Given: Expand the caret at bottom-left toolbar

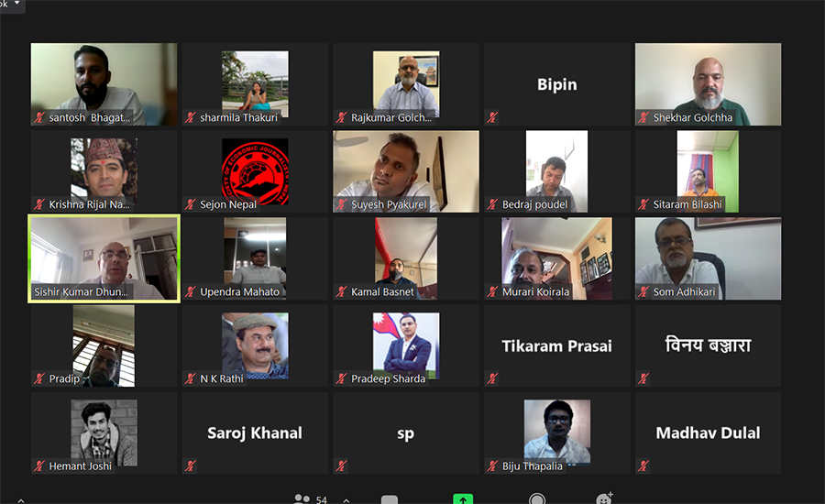Looking at the screenshot, I should click(20, 500).
